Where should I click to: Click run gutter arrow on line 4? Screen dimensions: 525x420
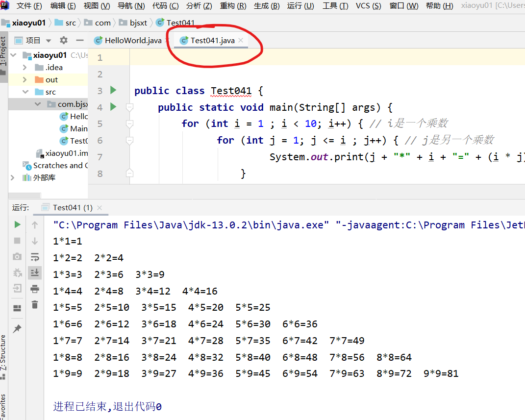pos(113,107)
